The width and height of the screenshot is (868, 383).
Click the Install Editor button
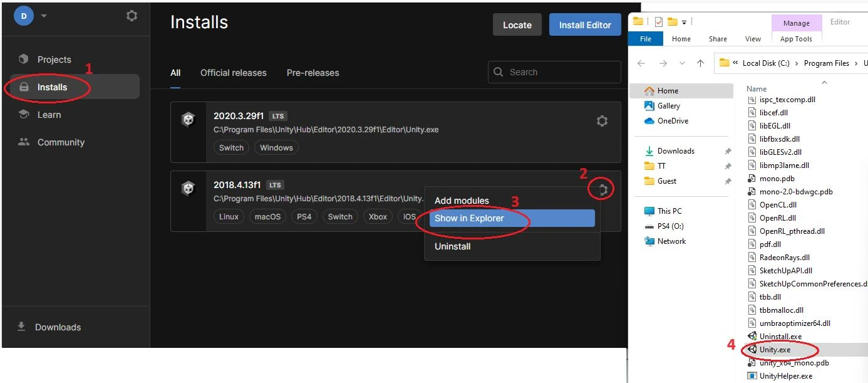[585, 25]
